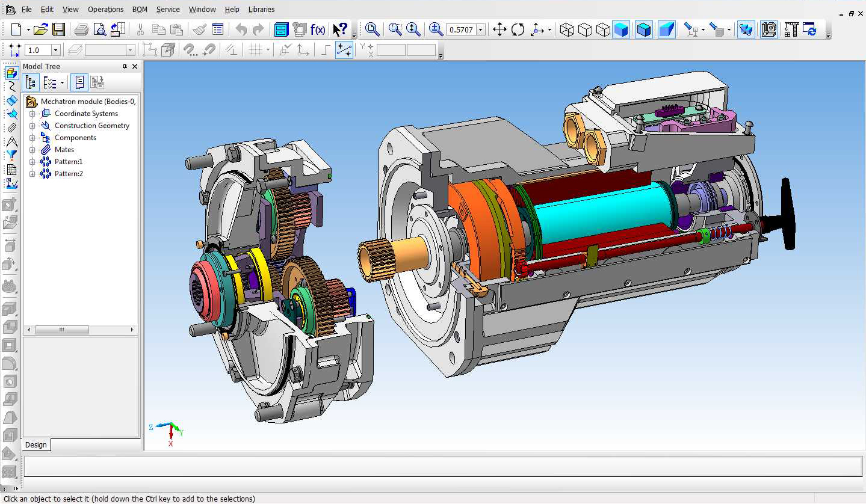Screen dimensions: 866x504
Task: Click the Print preview icon
Action: point(100,29)
